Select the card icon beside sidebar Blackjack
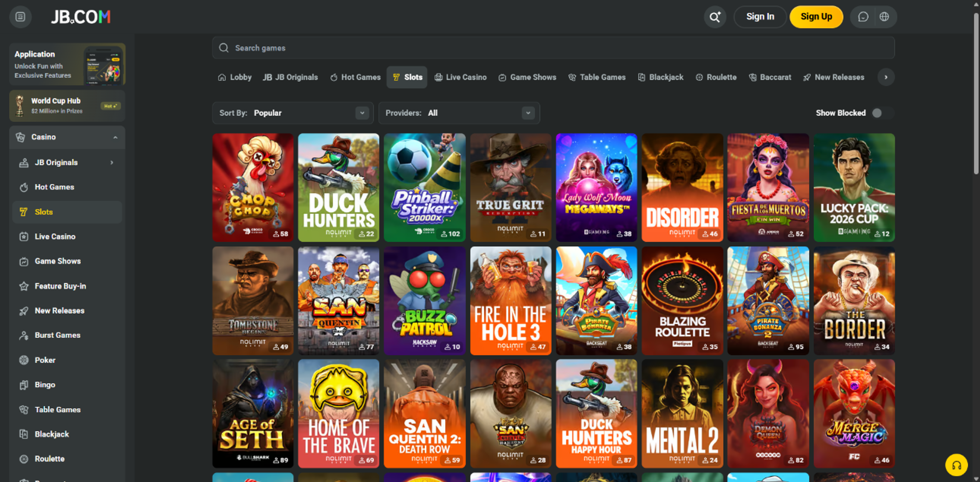980x482 pixels. (23, 434)
